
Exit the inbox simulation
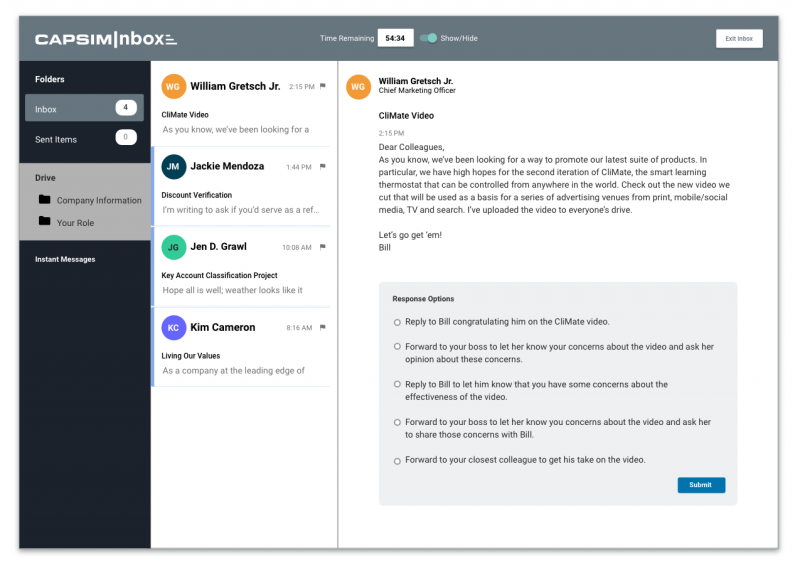coord(739,39)
